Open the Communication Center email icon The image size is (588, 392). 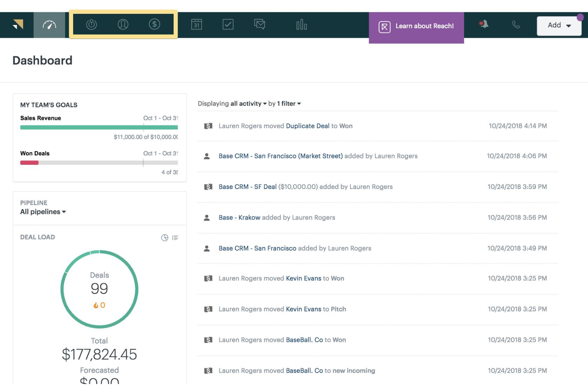259,24
